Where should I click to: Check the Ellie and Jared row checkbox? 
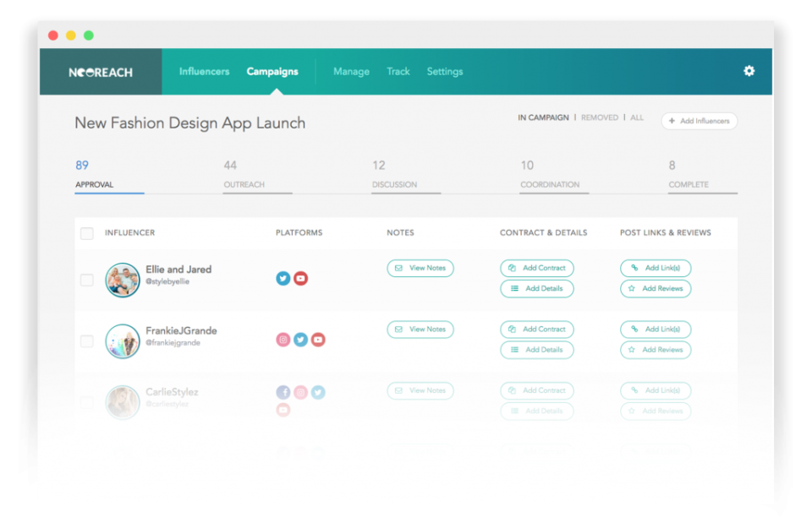pos(87,280)
